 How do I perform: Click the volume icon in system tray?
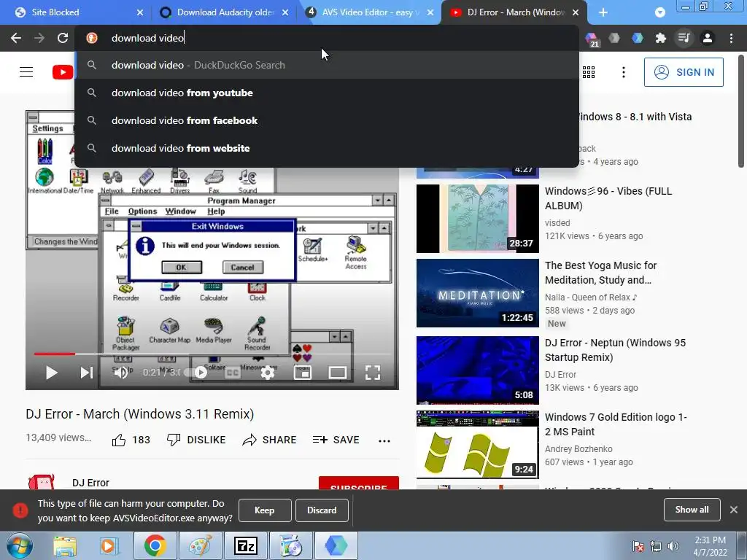673,546
